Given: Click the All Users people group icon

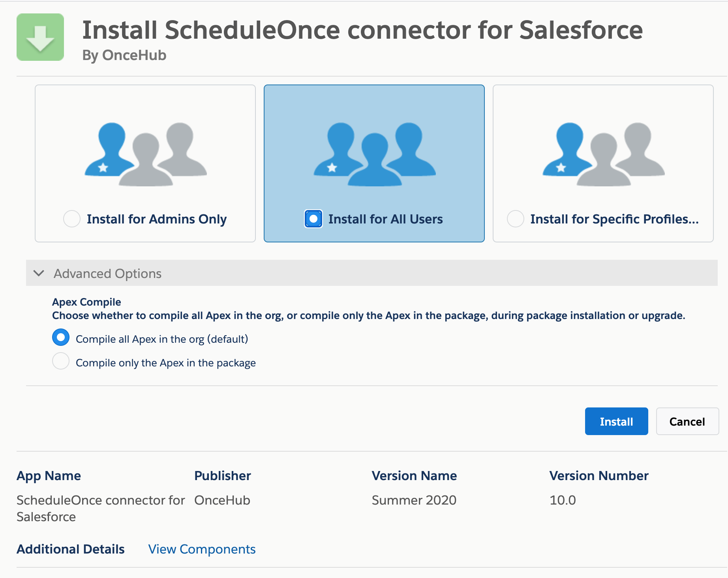Looking at the screenshot, I should (x=374, y=154).
